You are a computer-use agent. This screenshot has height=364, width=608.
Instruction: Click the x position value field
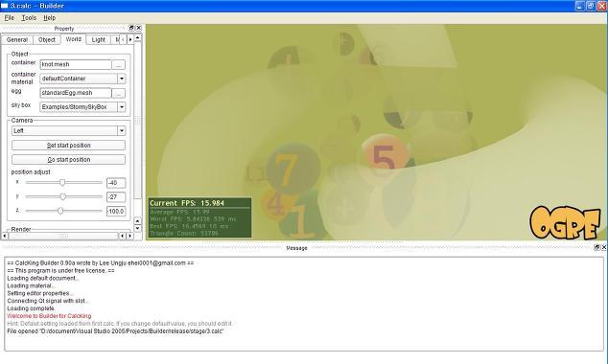click(116, 183)
